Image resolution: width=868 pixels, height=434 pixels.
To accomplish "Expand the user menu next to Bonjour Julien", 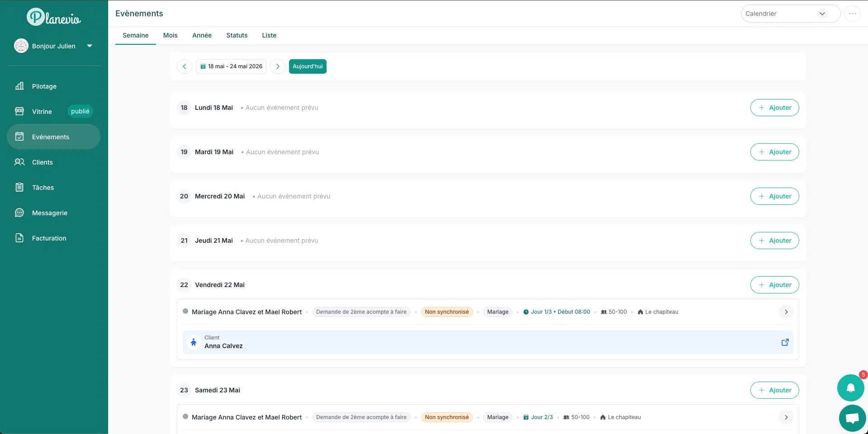I will click(89, 46).
